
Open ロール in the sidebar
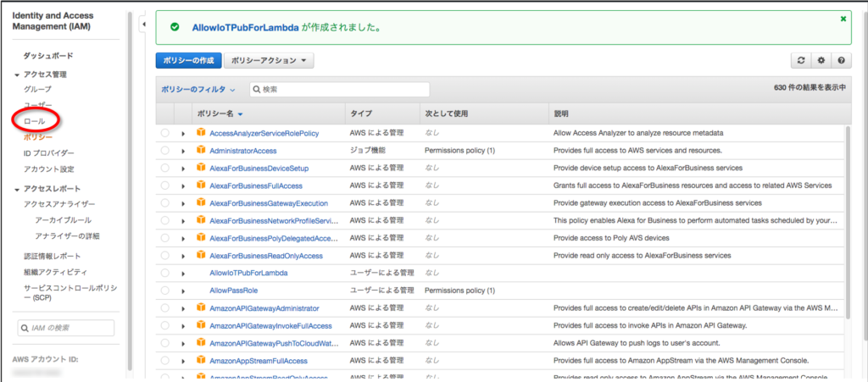click(35, 121)
